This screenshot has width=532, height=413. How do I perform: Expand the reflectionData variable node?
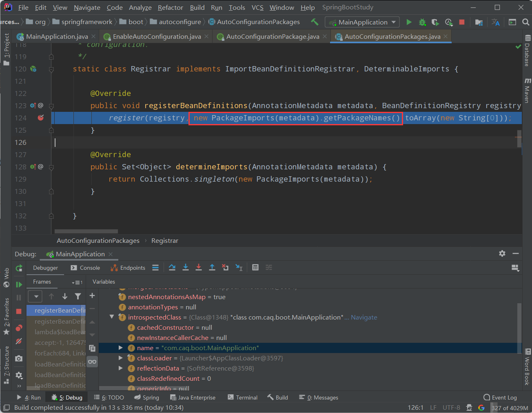(121, 368)
